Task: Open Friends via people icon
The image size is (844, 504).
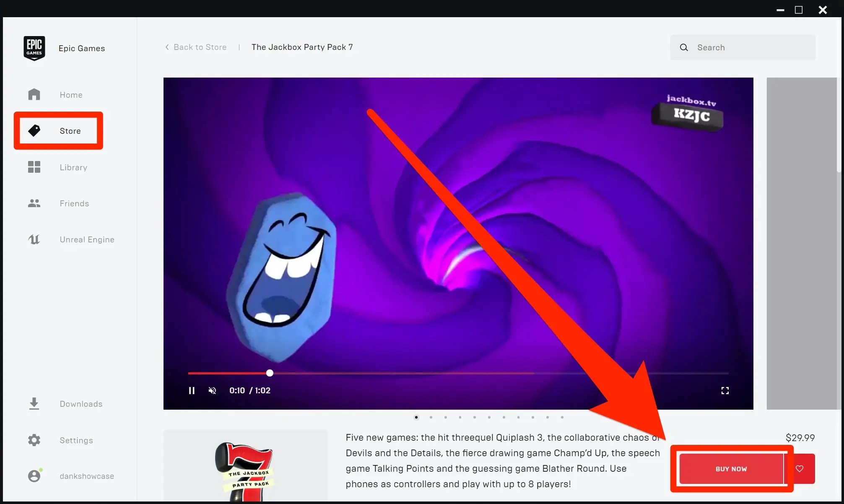Action: [x=34, y=203]
